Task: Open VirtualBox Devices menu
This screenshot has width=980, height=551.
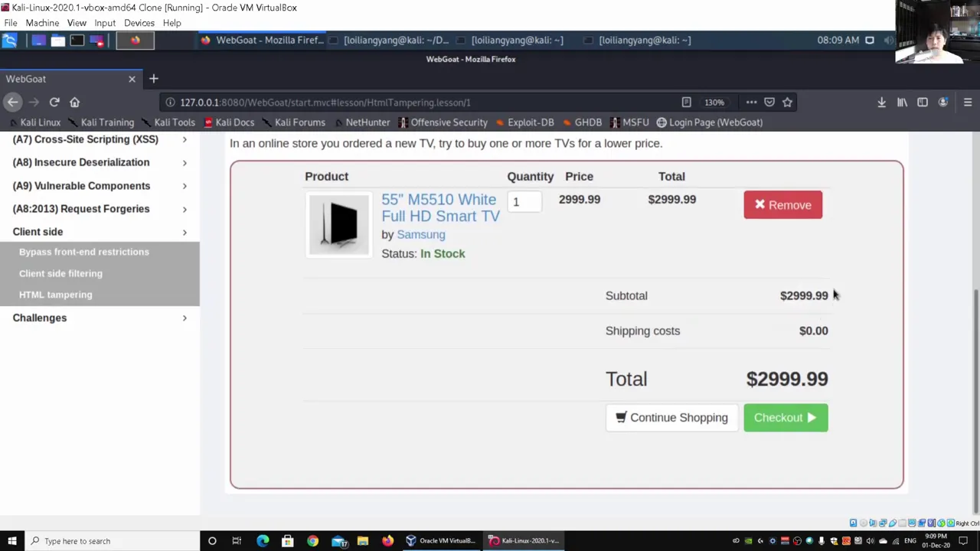Action: [x=139, y=23]
